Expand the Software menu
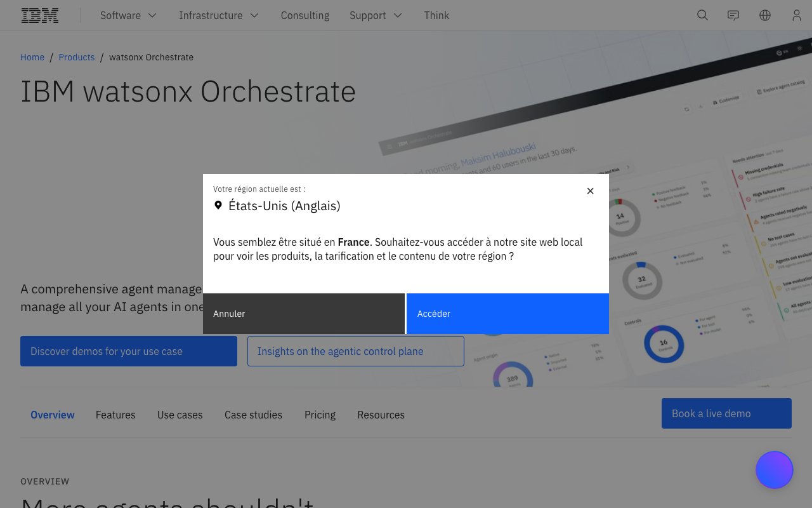Screen dimensions: 812x508 tap(128, 15)
